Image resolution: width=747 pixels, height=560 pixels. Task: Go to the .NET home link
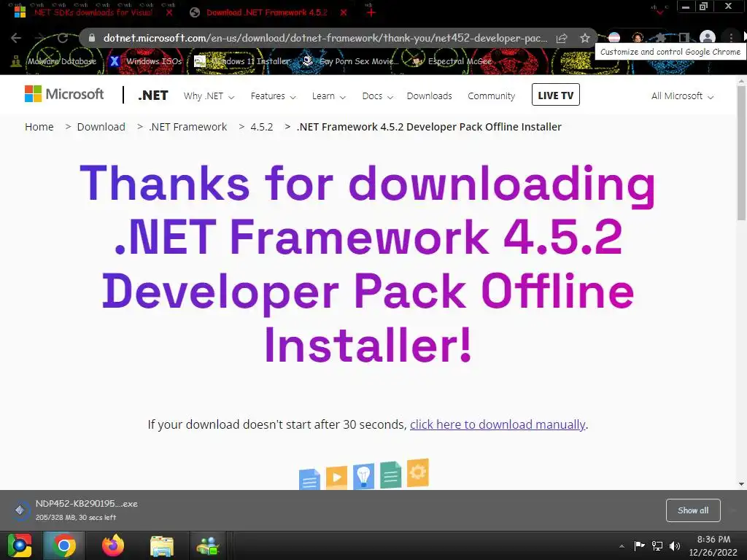153,96
